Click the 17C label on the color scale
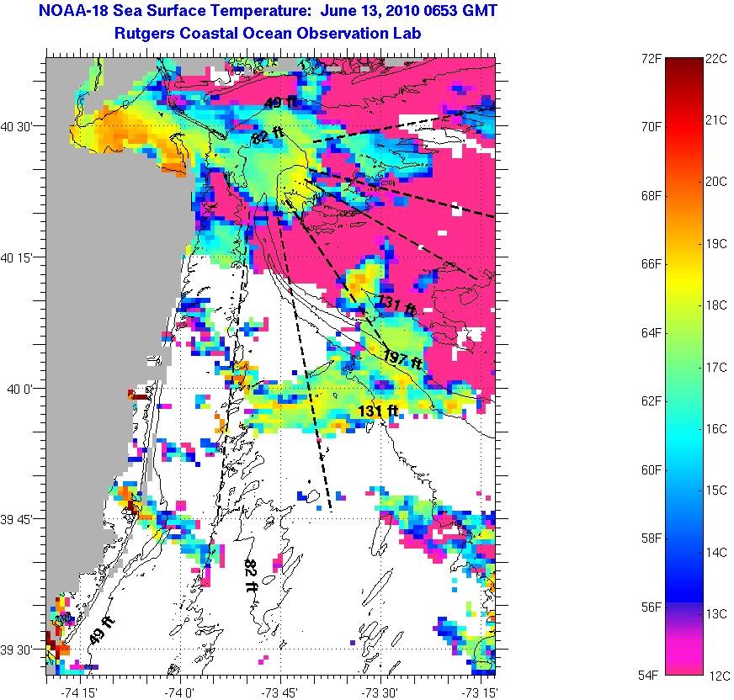The image size is (734, 700). [716, 368]
